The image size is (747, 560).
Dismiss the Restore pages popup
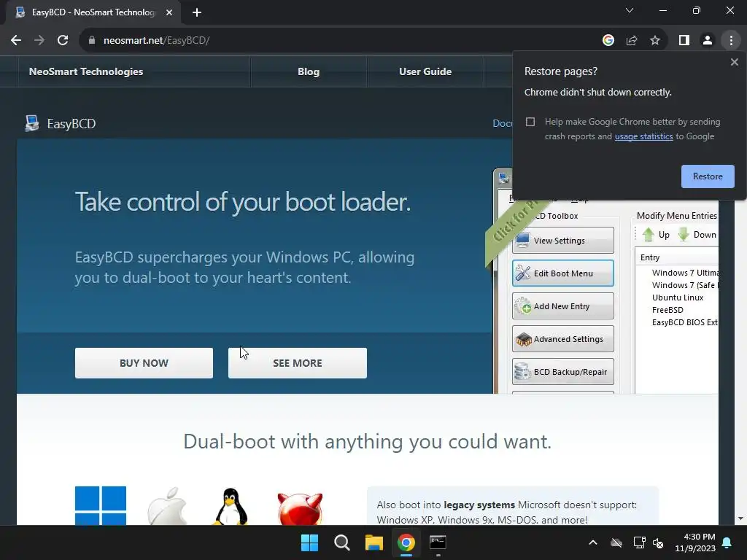pos(734,62)
